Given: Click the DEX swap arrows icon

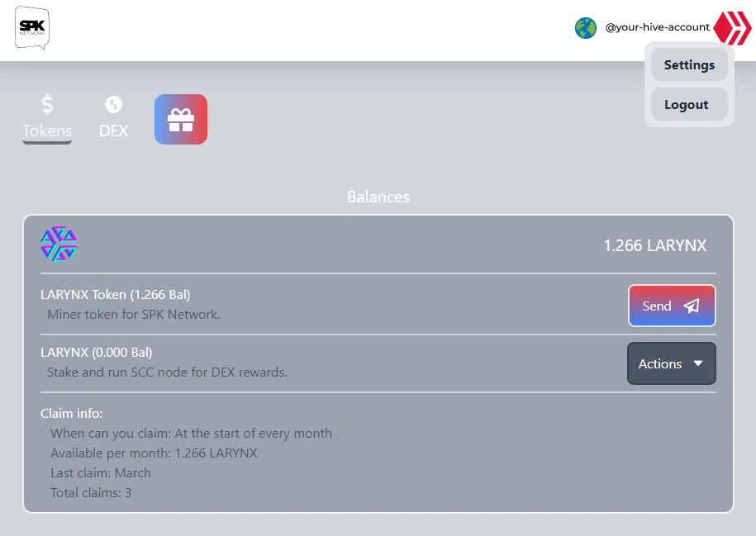Looking at the screenshot, I should click(x=114, y=104).
